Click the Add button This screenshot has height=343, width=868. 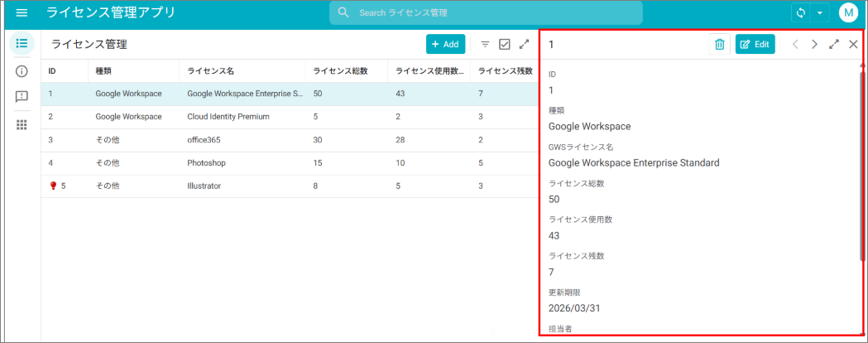[445, 45]
